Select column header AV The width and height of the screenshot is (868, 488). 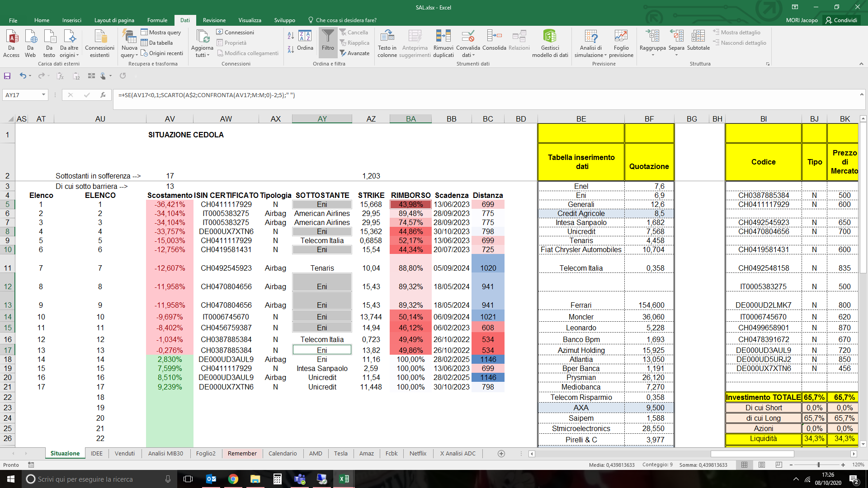tap(170, 119)
